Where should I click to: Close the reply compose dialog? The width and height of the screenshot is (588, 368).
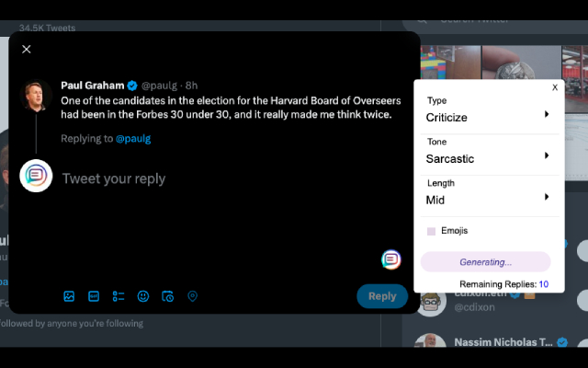point(27,50)
